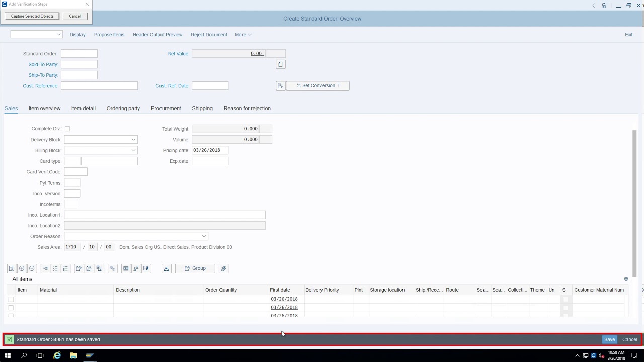Open Task View on the taskbar

40,355
